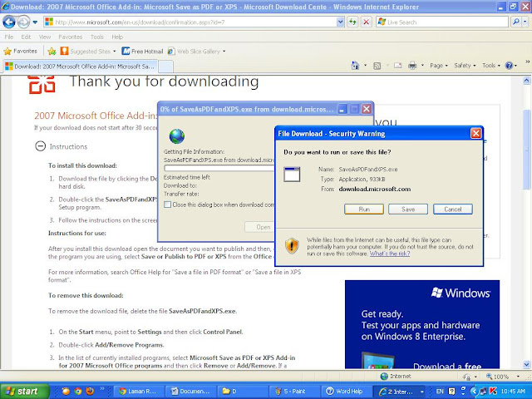Switch to Laman R... Chrome taskbar button
The image size is (532, 399).
pyautogui.click(x=139, y=392)
